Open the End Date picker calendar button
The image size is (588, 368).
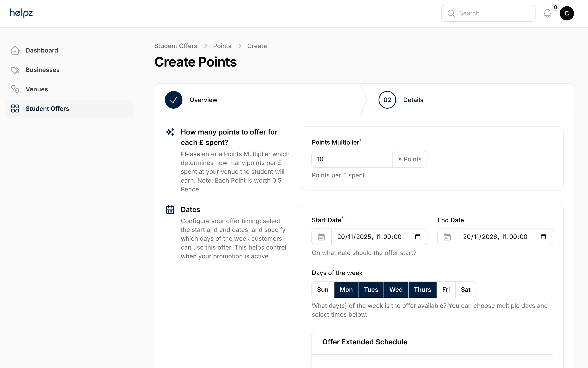[x=543, y=237]
